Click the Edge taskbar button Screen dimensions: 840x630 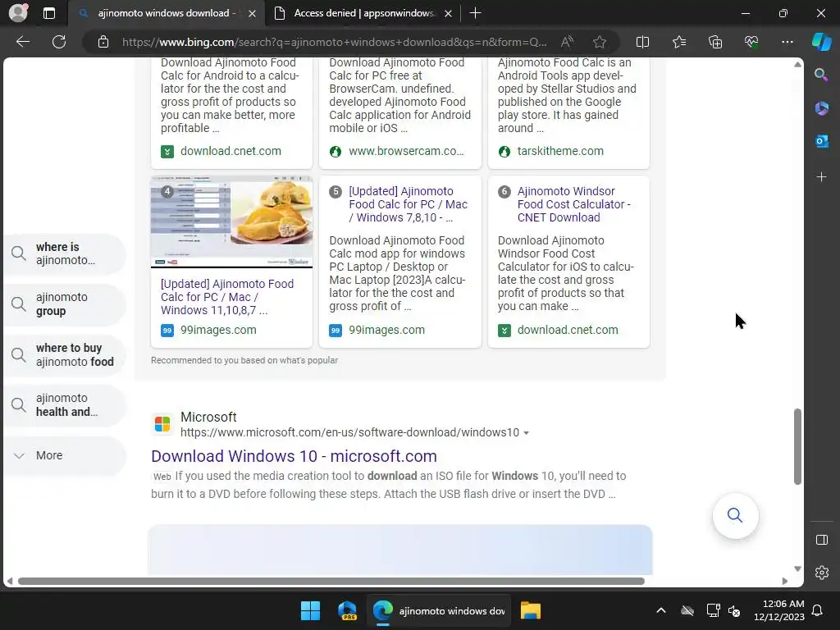coord(439,610)
